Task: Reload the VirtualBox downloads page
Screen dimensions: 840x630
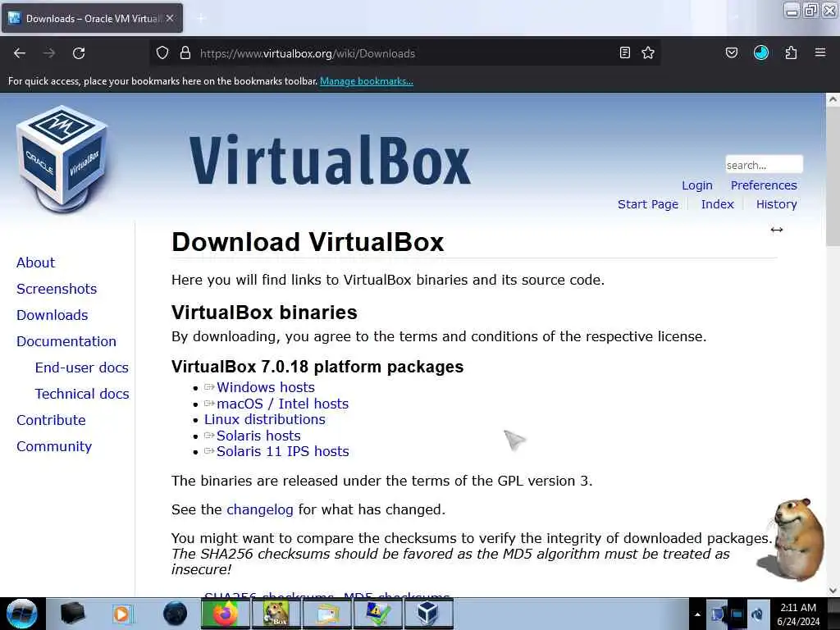Action: coord(79,53)
